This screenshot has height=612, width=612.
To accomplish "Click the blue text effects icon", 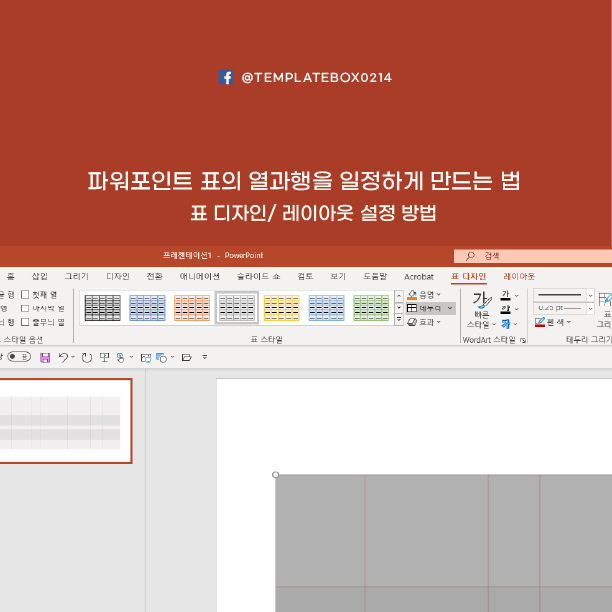I will click(505, 323).
